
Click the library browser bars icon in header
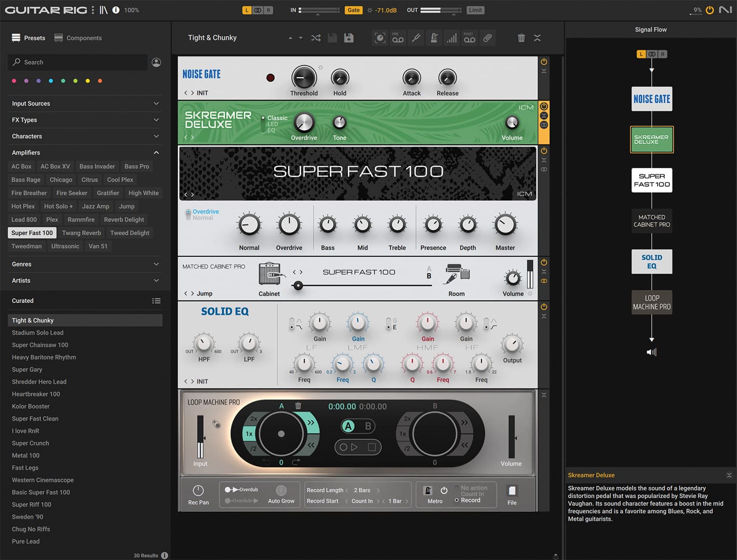(x=103, y=10)
